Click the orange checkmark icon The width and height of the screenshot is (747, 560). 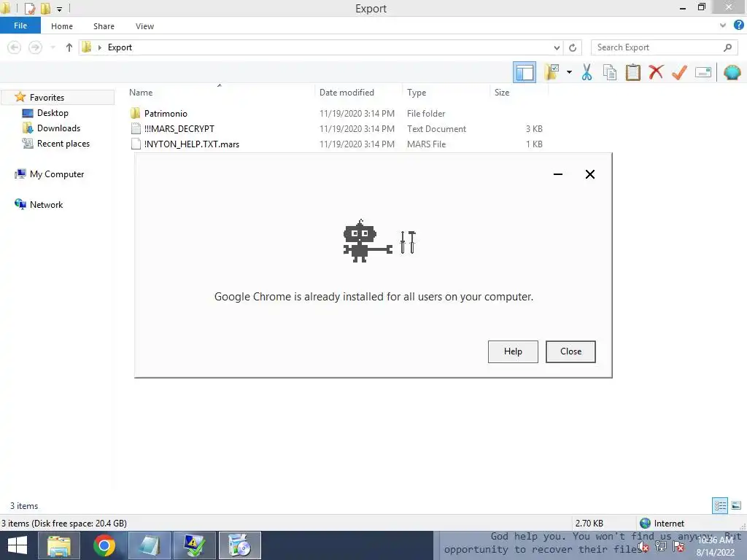[679, 72]
